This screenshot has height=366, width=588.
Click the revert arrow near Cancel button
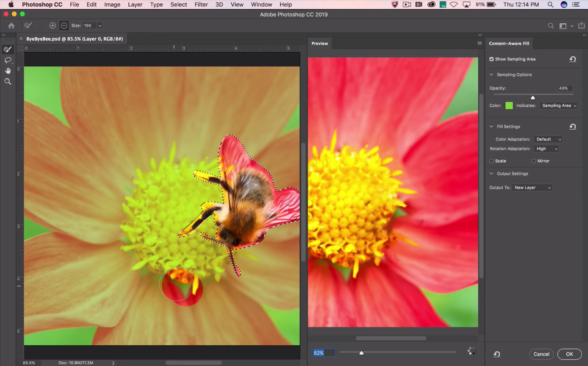coord(496,354)
